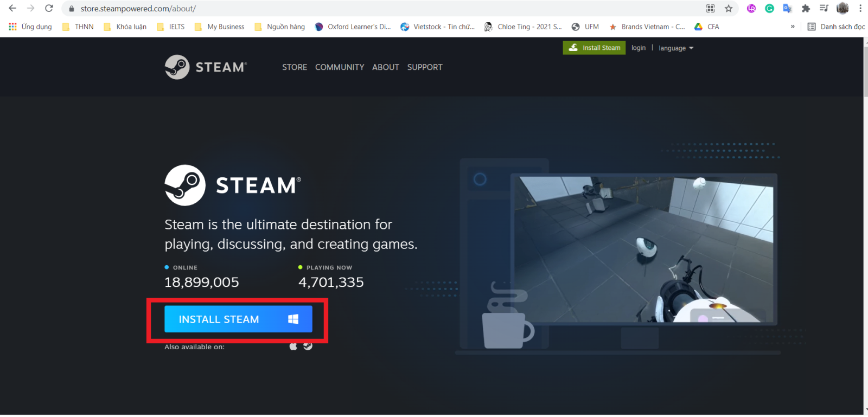The width and height of the screenshot is (868, 417).
Task: Click the Steam logo in the header
Action: point(206,67)
